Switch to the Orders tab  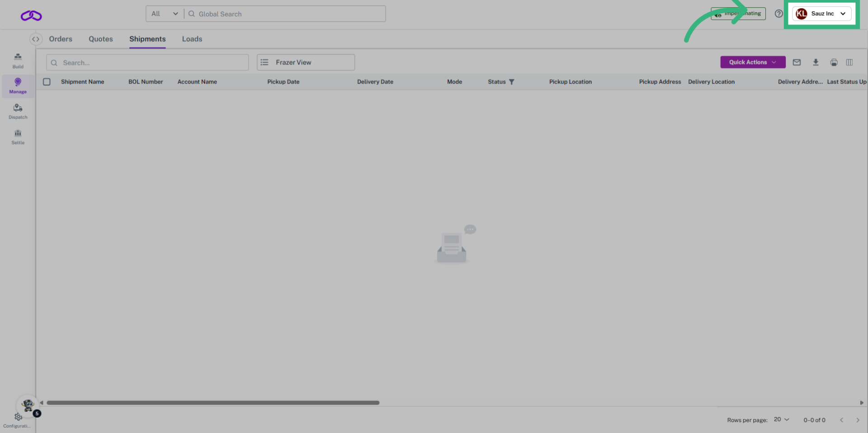pyautogui.click(x=61, y=39)
